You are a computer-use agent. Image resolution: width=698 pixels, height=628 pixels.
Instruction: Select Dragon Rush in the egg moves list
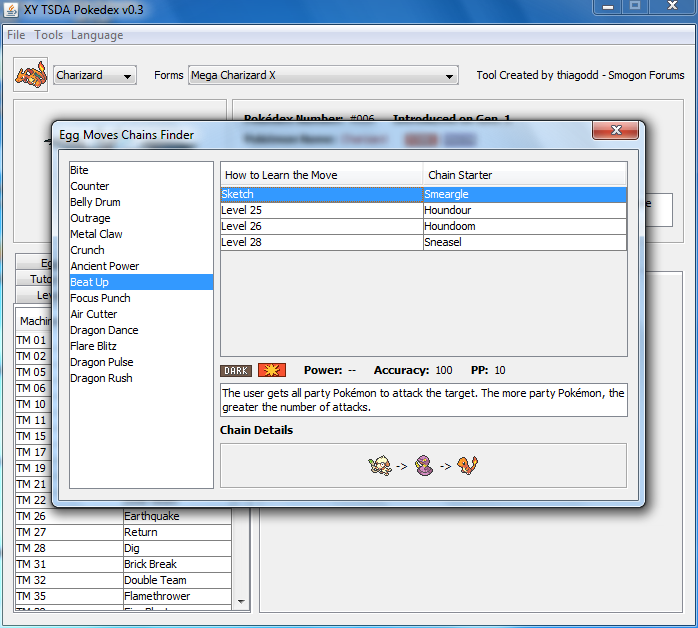point(141,378)
